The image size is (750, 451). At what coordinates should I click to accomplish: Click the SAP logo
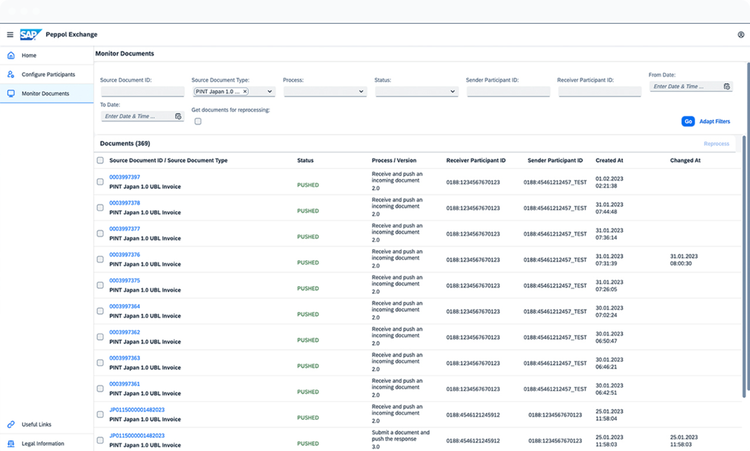(x=30, y=34)
